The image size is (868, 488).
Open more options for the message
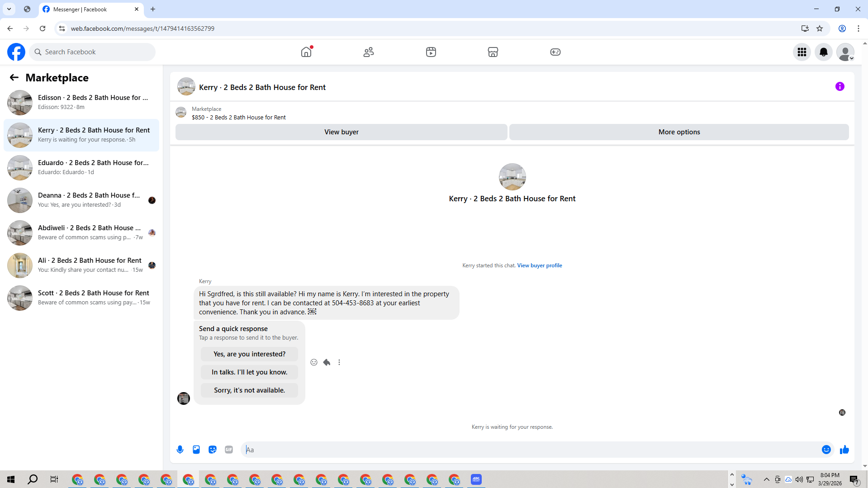pyautogui.click(x=339, y=362)
